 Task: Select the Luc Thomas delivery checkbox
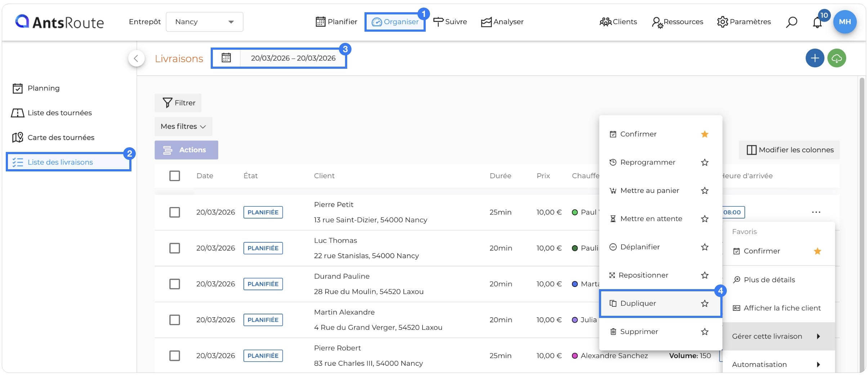pyautogui.click(x=175, y=248)
